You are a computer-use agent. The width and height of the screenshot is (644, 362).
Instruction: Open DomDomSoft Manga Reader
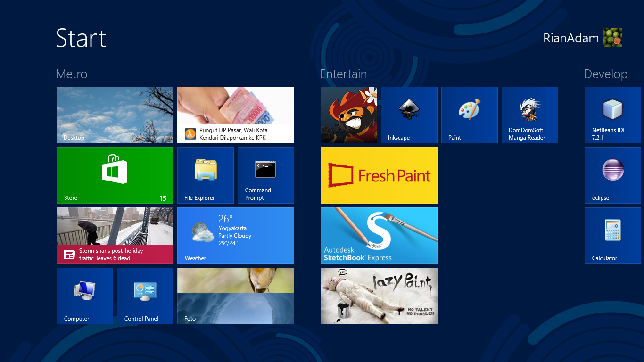(530, 115)
